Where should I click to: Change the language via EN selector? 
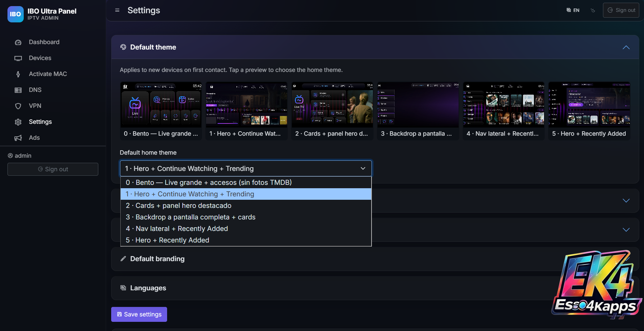(x=573, y=10)
